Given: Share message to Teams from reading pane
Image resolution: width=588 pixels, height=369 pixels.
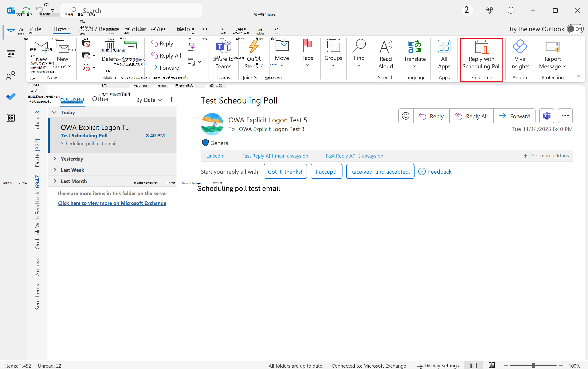Looking at the screenshot, I should [546, 116].
